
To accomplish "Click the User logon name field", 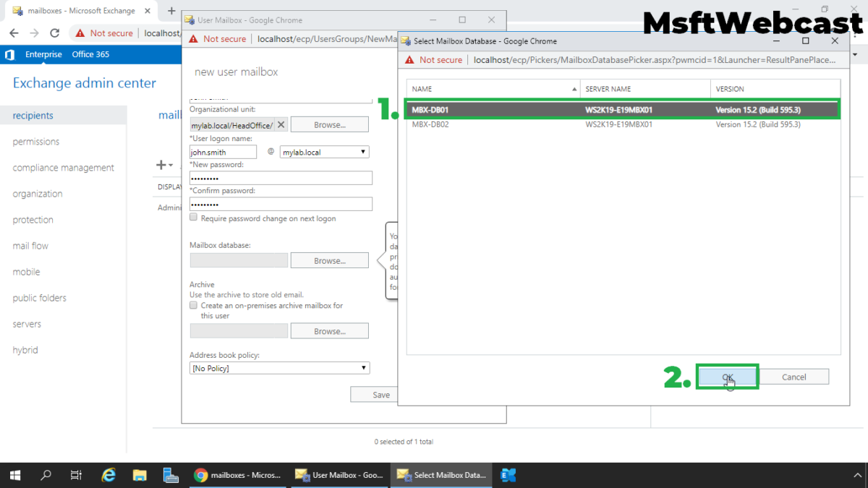I will tap(223, 152).
